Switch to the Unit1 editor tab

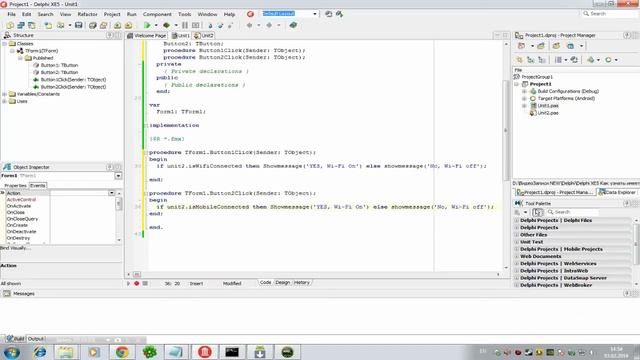coord(181,36)
